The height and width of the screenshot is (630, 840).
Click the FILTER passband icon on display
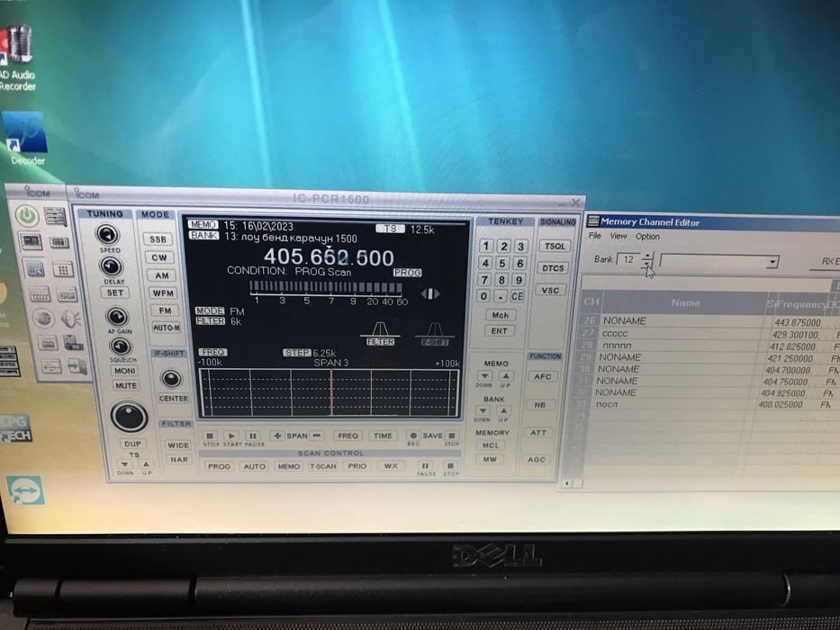pos(380,334)
